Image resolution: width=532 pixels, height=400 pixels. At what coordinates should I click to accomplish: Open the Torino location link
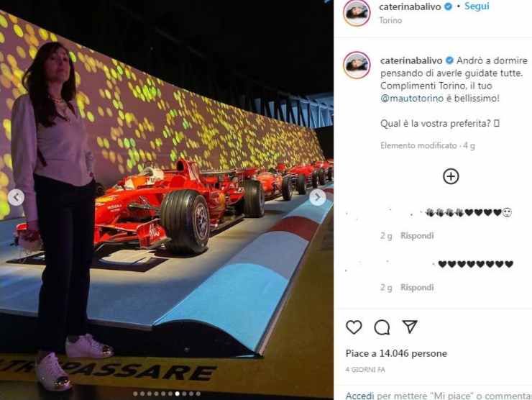pos(390,20)
